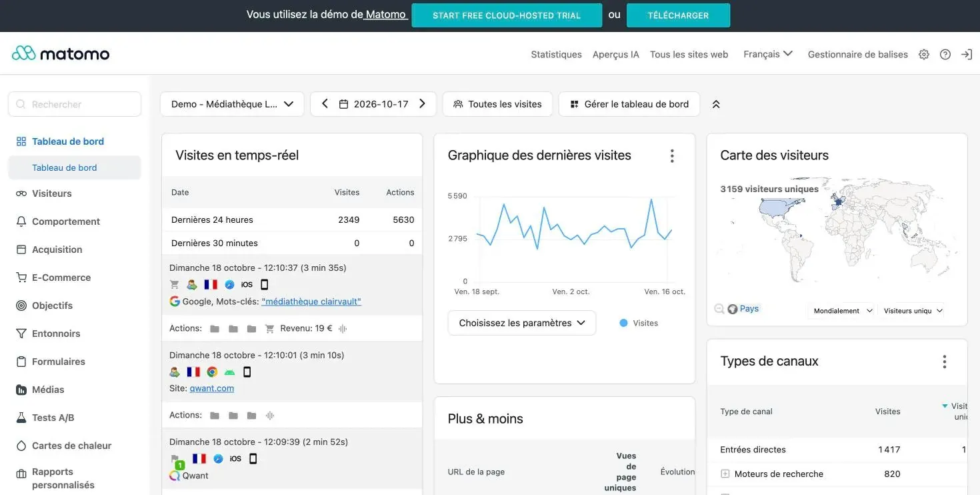The image size is (980, 495).
Task: Click the blue Visites legend dot
Action: point(623,323)
